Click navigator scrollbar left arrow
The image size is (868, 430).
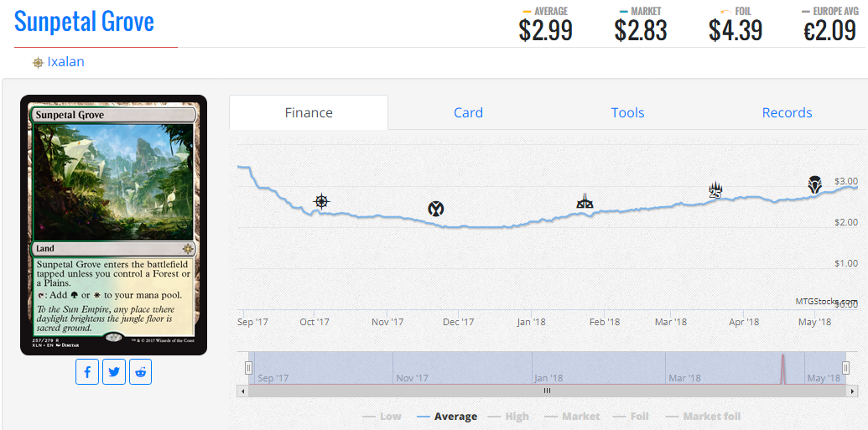[x=242, y=391]
